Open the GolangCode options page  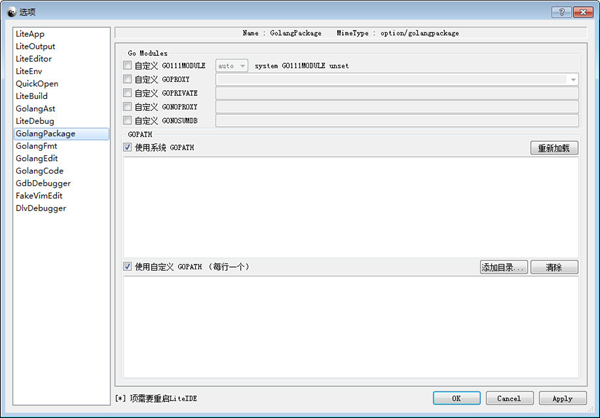tap(61, 171)
